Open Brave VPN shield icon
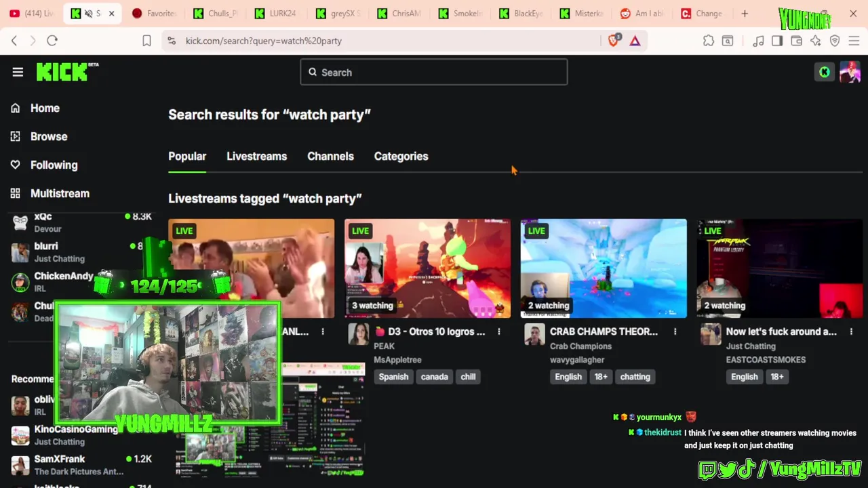 835,41
